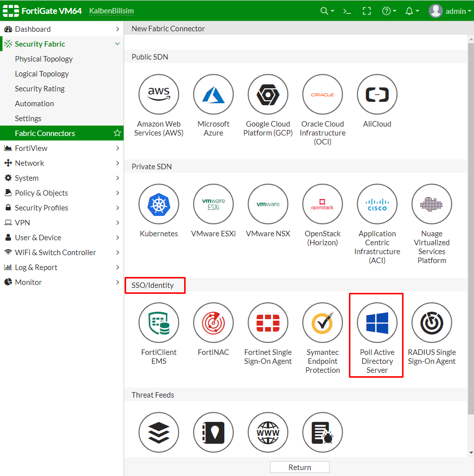Open the Log & Report section
The width and height of the screenshot is (474, 476).
(x=62, y=267)
